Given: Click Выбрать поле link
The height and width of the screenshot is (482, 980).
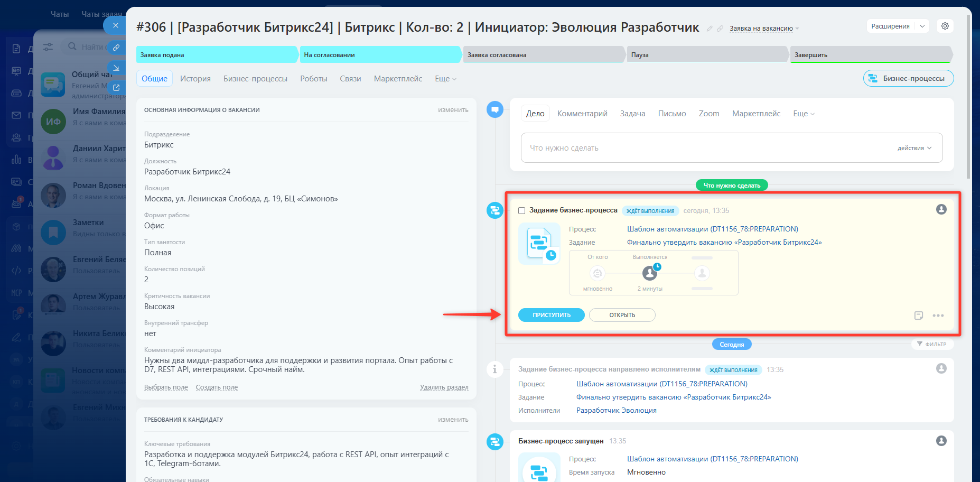Looking at the screenshot, I should click(x=166, y=387).
